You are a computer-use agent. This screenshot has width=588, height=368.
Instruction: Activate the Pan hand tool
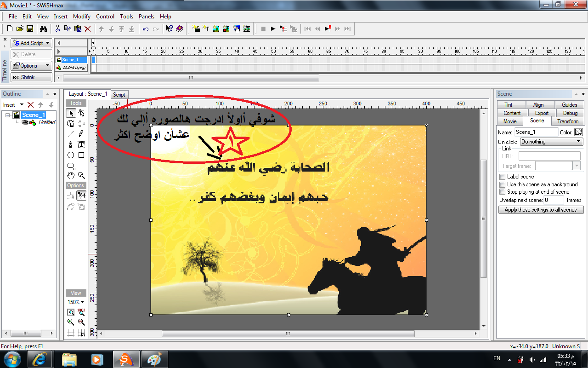71,175
